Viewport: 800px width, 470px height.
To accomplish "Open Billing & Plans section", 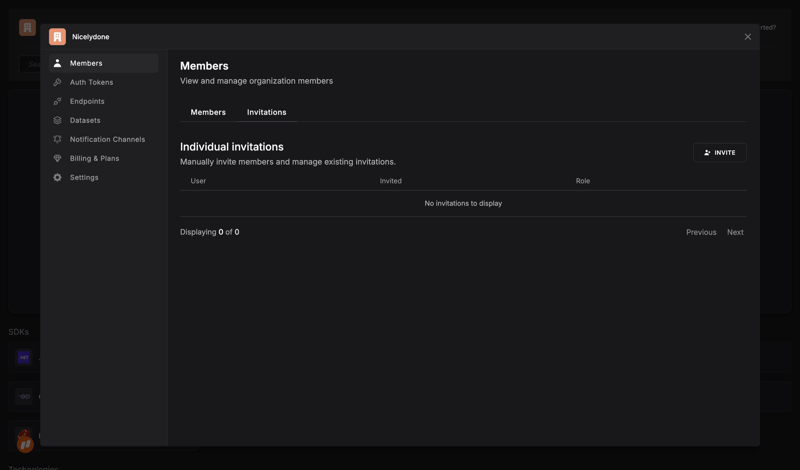I will coord(104,158).
